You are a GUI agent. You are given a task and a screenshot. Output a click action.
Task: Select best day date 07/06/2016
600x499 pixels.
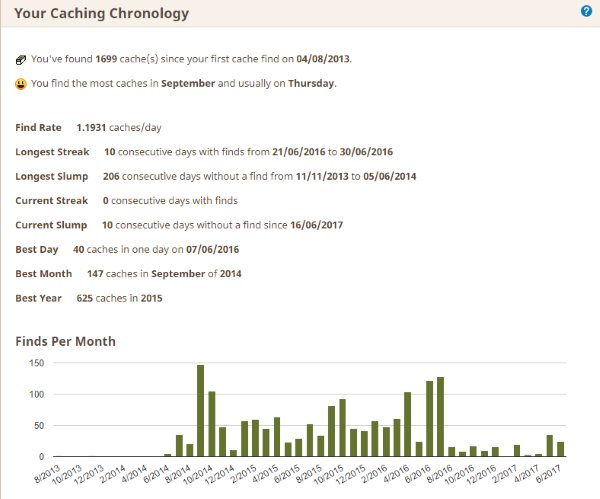212,250
